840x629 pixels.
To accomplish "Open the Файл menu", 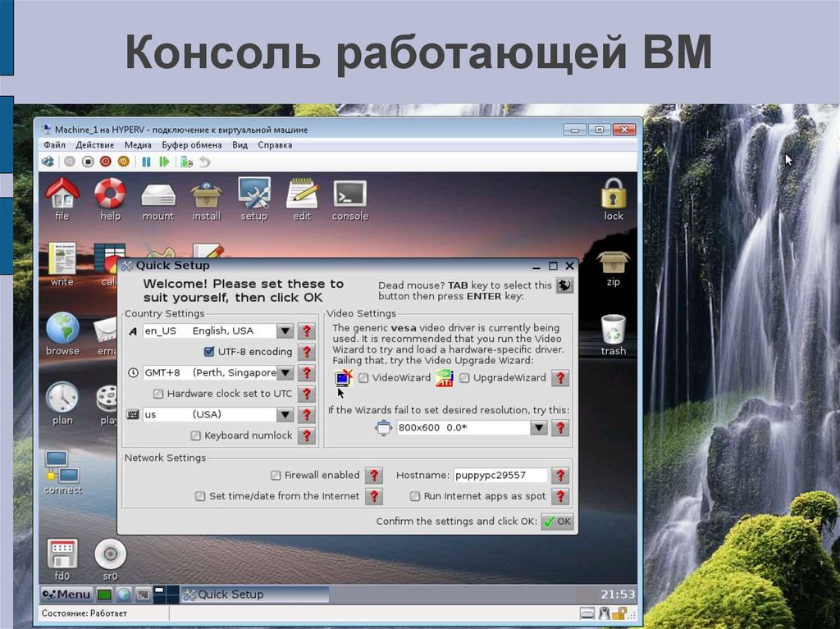I will [55, 145].
